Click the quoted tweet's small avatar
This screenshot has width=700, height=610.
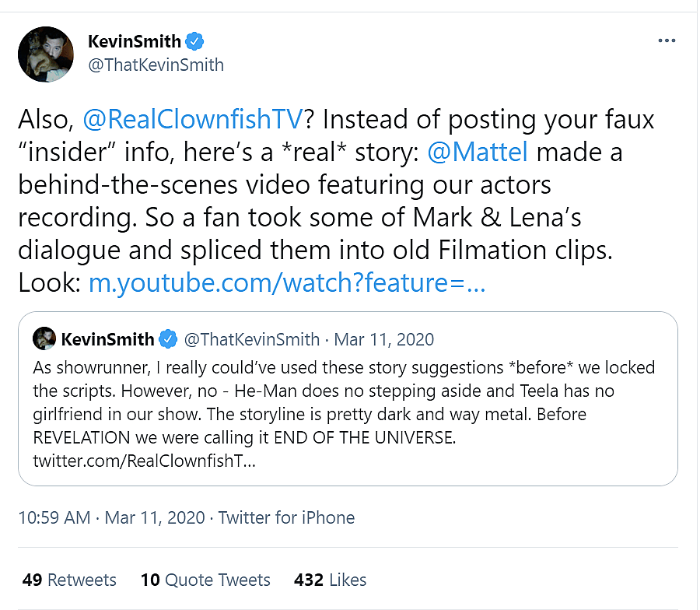(x=44, y=338)
